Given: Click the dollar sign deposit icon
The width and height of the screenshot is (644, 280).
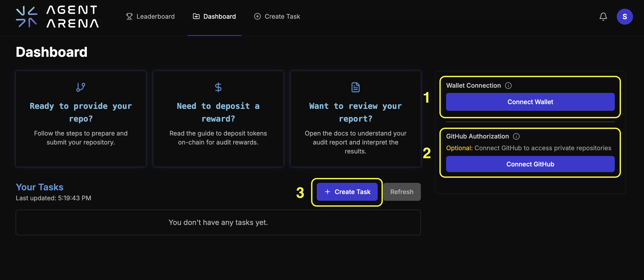Looking at the screenshot, I should 218,87.
